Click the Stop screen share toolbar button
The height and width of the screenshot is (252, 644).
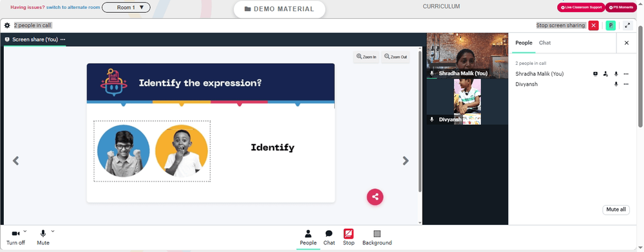pyautogui.click(x=348, y=238)
